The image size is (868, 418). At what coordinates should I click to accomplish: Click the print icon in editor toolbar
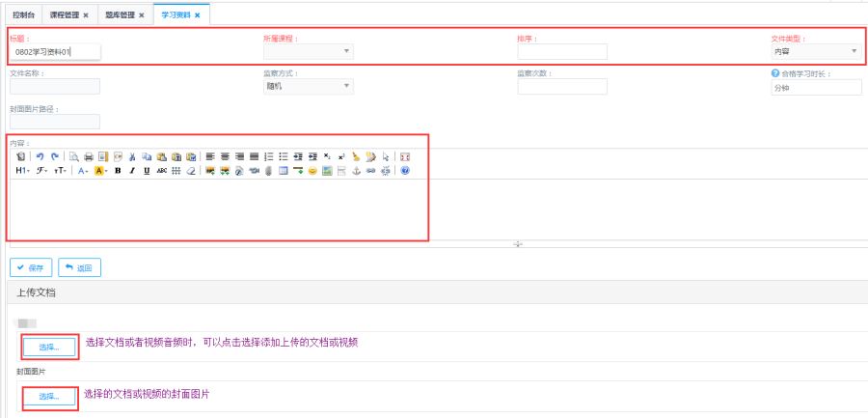pos(89,156)
